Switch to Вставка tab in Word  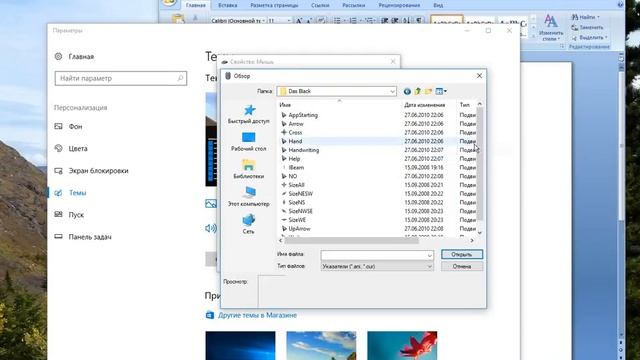(x=227, y=5)
